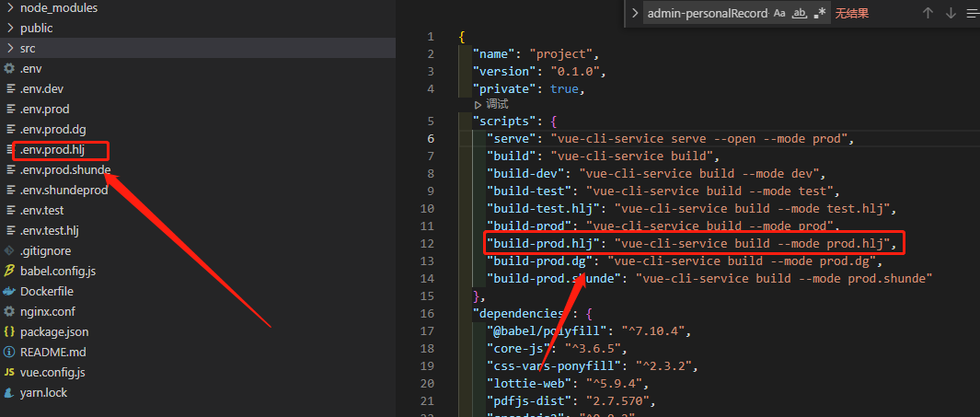Open the .env.prod.shunde file
This screenshot has width=980, height=417.
[65, 170]
